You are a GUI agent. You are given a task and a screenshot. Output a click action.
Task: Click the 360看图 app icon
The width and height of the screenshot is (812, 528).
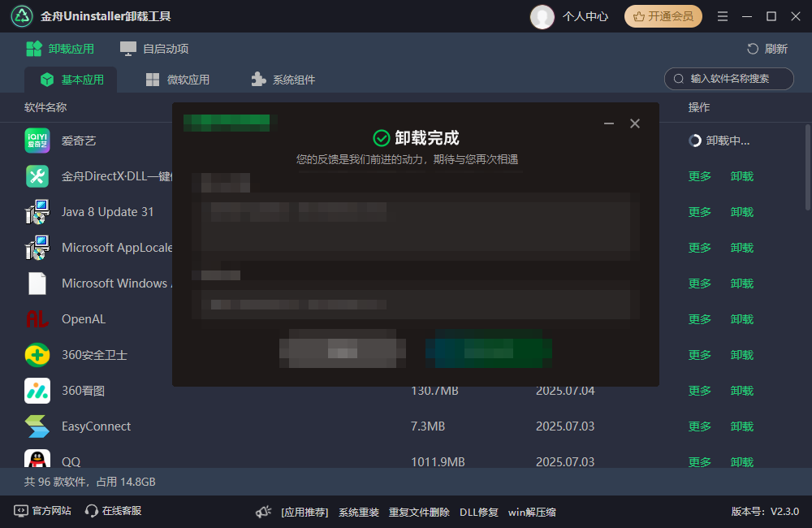point(37,391)
